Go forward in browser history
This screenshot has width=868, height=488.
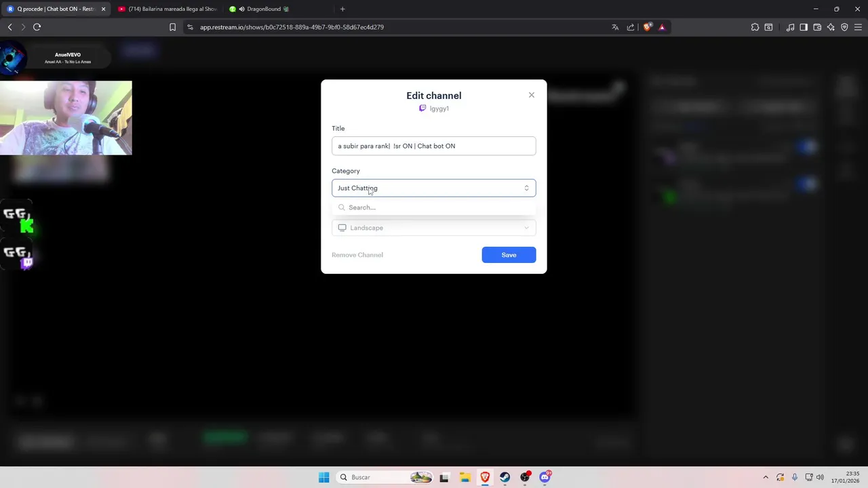tap(23, 27)
